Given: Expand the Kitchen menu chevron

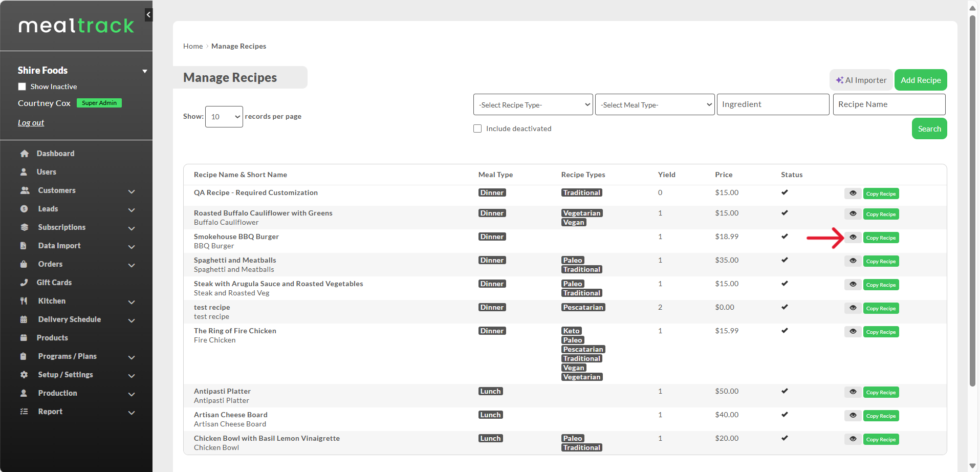Looking at the screenshot, I should click(132, 302).
